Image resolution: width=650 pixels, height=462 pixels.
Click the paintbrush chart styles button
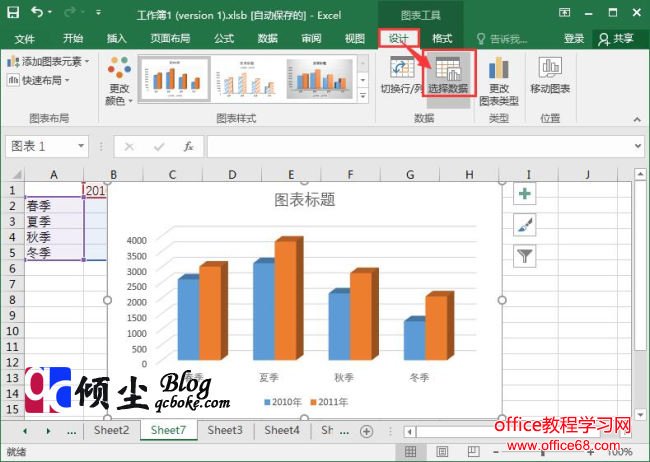click(524, 225)
